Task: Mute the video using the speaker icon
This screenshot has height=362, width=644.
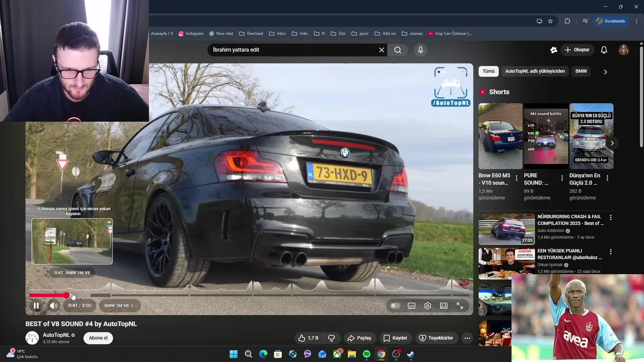Action: click(54, 306)
